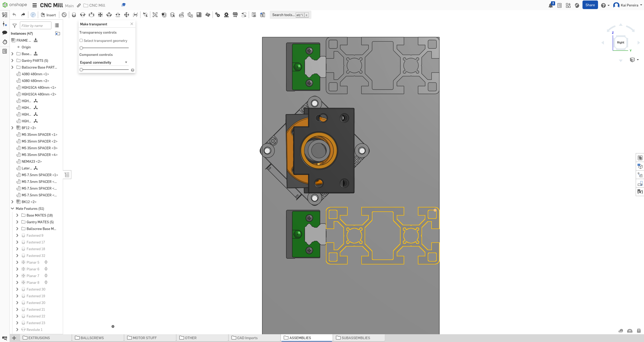Open the Expand: connectivity dropdown
Screen dimensions: 644x342
click(104, 62)
